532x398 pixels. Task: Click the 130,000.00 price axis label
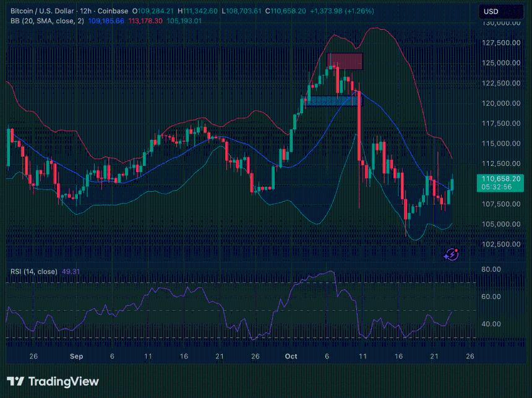click(499, 22)
